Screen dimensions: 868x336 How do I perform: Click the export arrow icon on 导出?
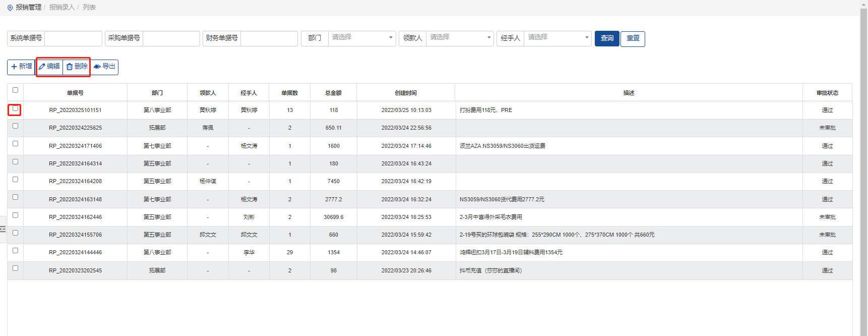(x=97, y=67)
